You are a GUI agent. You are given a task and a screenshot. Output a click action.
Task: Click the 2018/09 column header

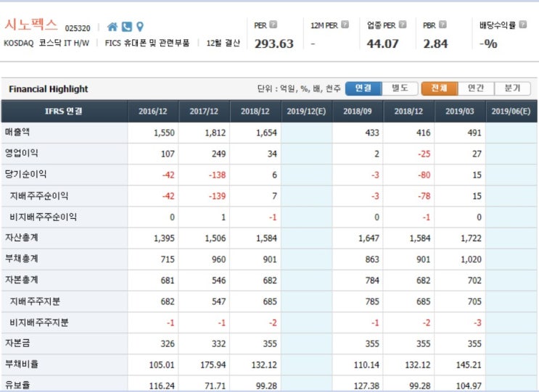click(358, 111)
